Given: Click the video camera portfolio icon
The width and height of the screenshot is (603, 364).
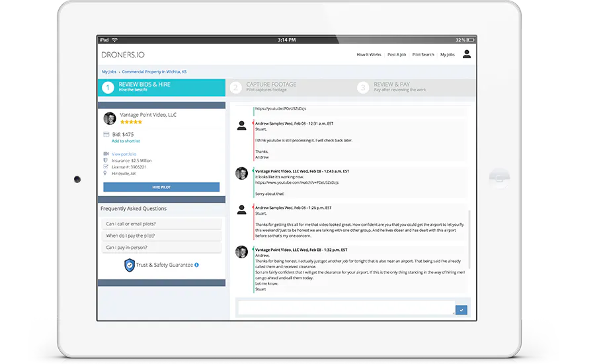Looking at the screenshot, I should (106, 154).
